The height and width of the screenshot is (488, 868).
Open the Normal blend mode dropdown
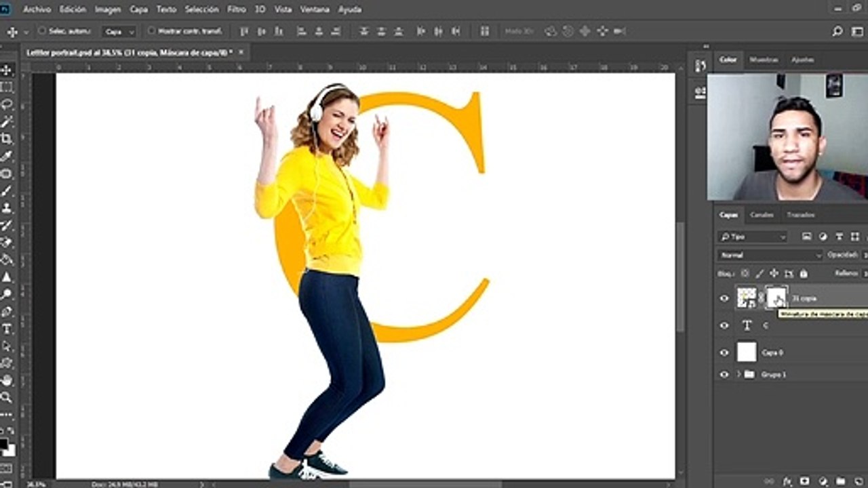pyautogui.click(x=770, y=256)
